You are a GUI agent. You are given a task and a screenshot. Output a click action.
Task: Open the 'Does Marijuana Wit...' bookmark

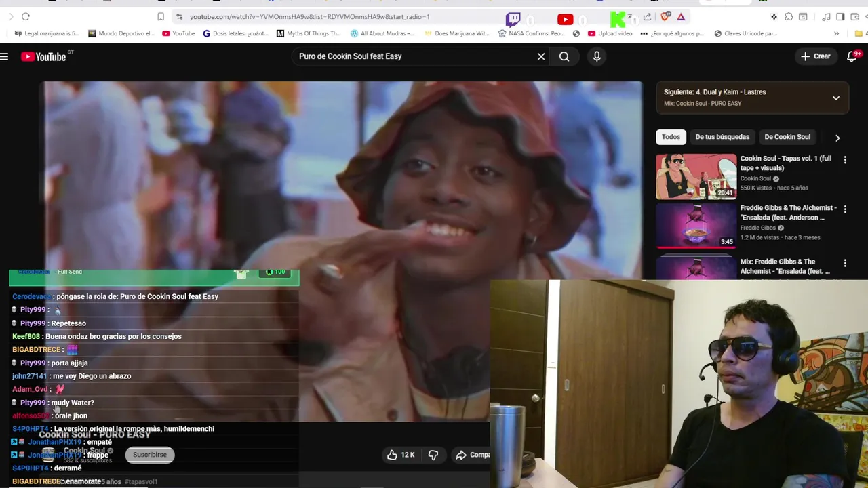pos(456,33)
